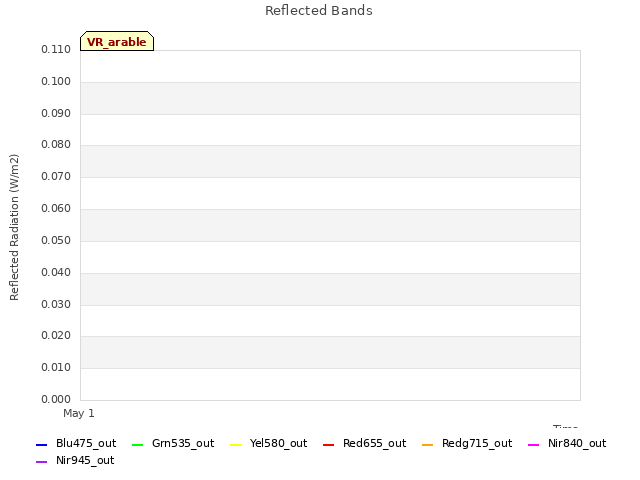Toggle the Blu475_out legend entry
The image size is (640, 480).
click(x=76, y=443)
